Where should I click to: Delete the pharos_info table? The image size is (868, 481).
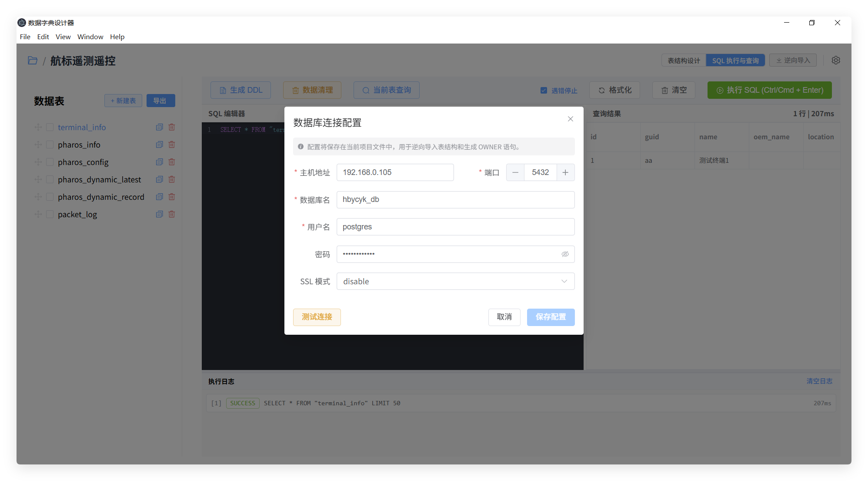172,145
